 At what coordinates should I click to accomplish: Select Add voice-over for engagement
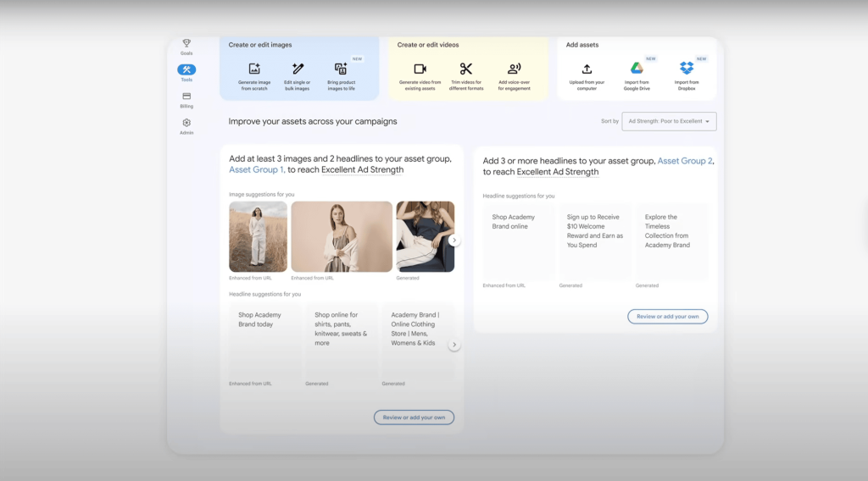coord(515,76)
